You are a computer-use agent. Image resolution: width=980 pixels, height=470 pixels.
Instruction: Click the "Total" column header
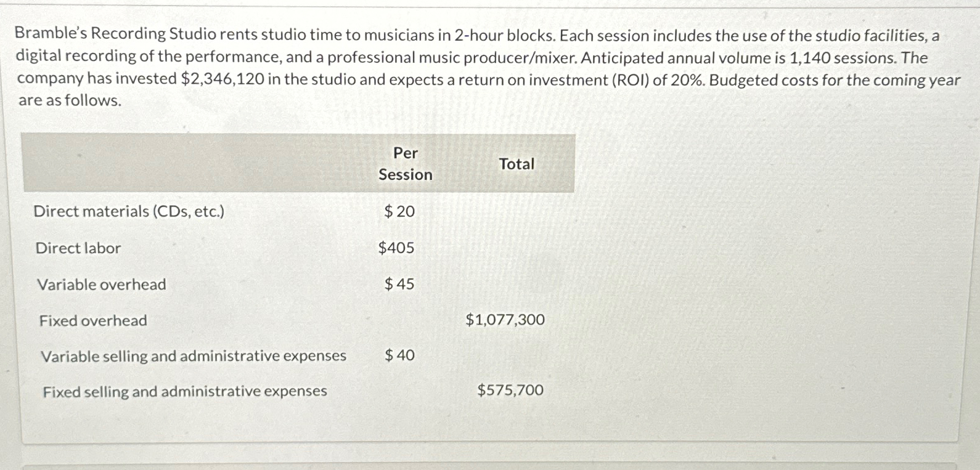click(x=517, y=164)
